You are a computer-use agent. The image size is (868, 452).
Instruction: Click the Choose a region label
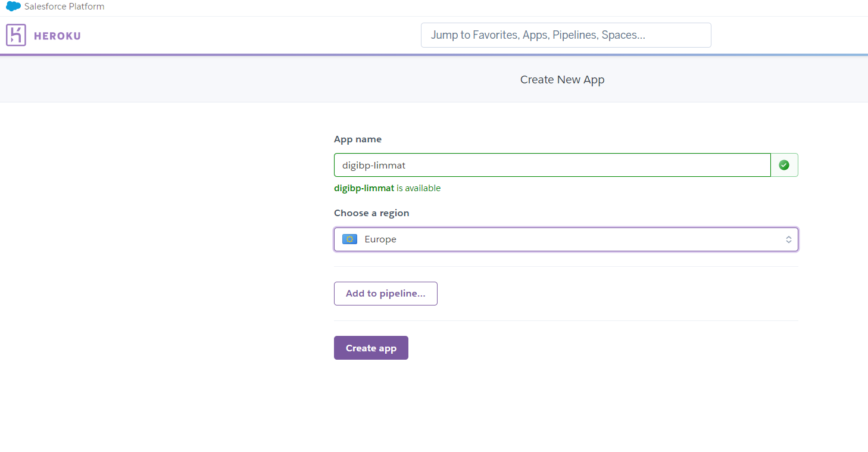point(371,213)
